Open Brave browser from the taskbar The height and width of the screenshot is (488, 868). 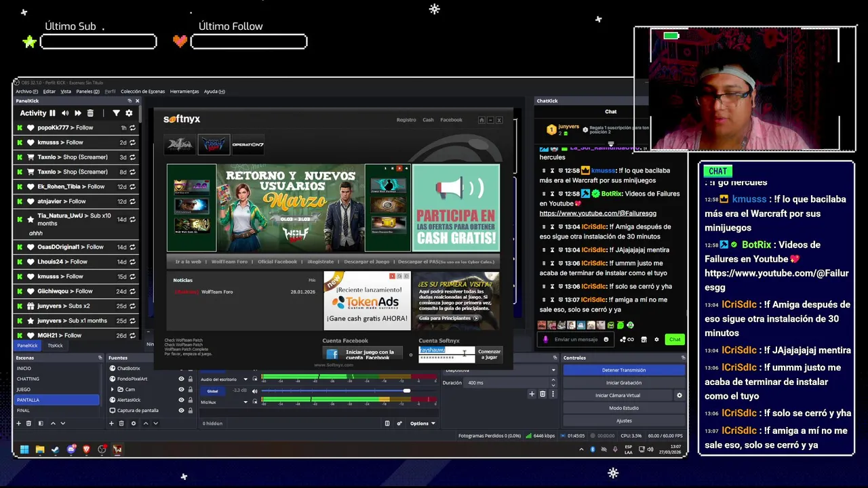coord(87,449)
